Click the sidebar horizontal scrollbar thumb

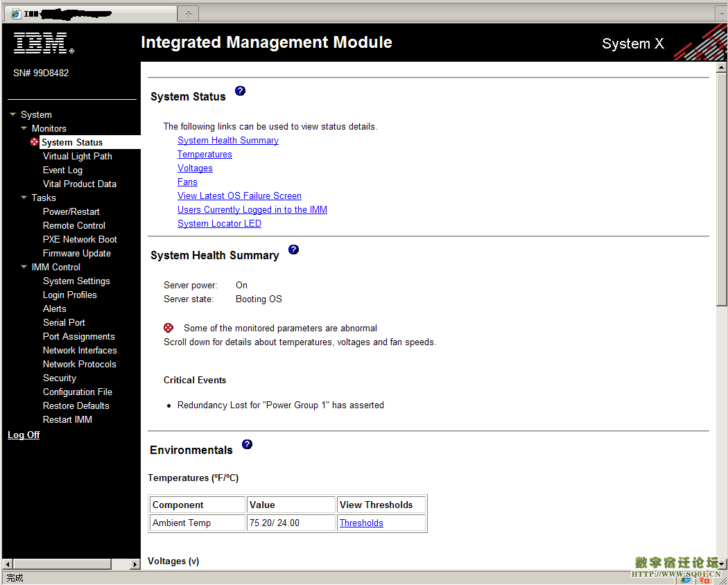coord(62,564)
